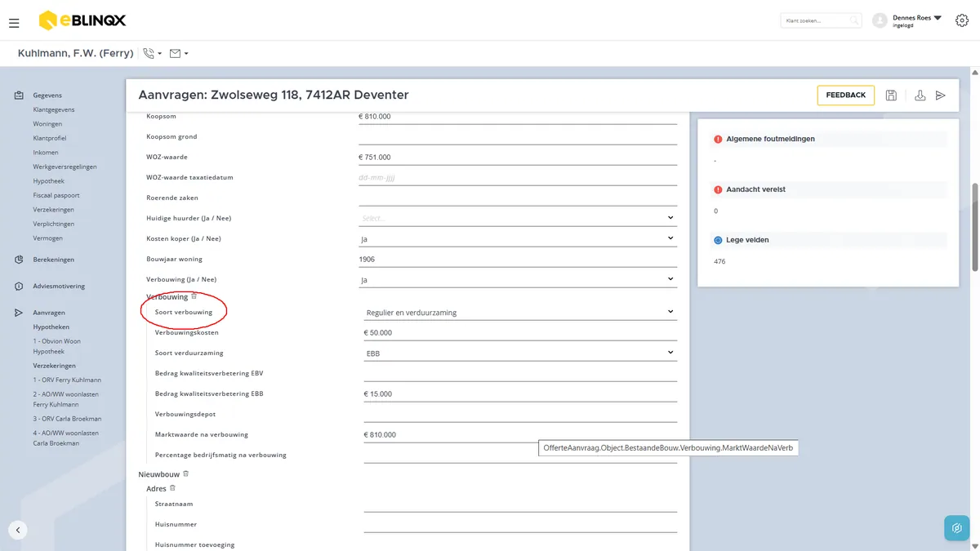The height and width of the screenshot is (551, 980).
Task: Delete the Adres section via trash icon
Action: [x=172, y=488]
